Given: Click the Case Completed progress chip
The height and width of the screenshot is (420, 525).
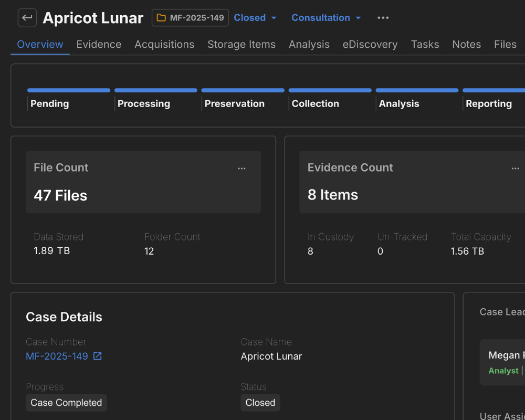Looking at the screenshot, I should pos(66,403).
